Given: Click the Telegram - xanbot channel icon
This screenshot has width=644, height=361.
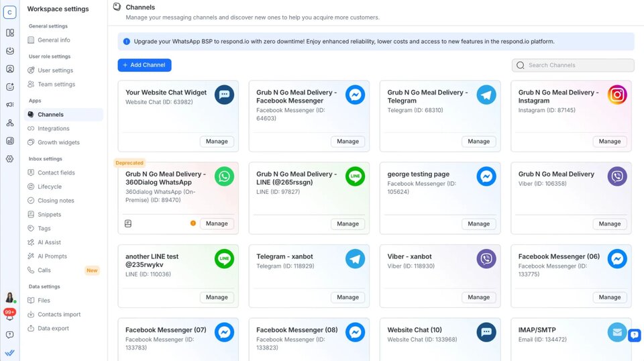Looking at the screenshot, I should [356, 259].
